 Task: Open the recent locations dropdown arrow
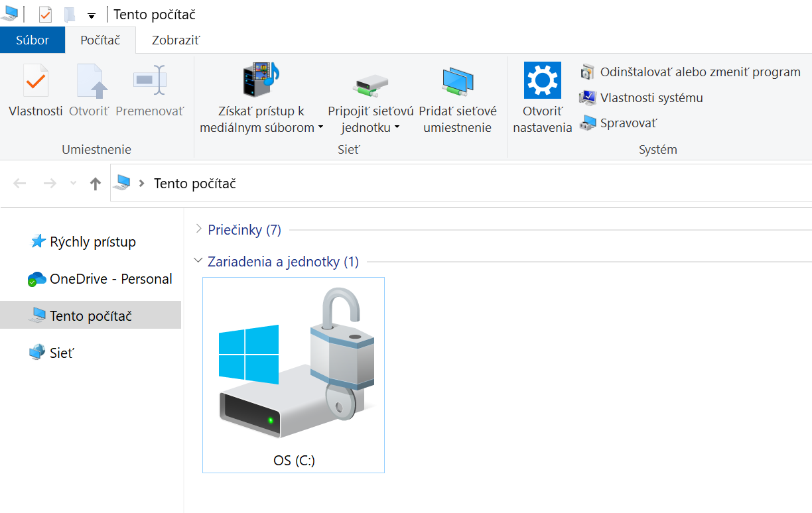tap(73, 184)
